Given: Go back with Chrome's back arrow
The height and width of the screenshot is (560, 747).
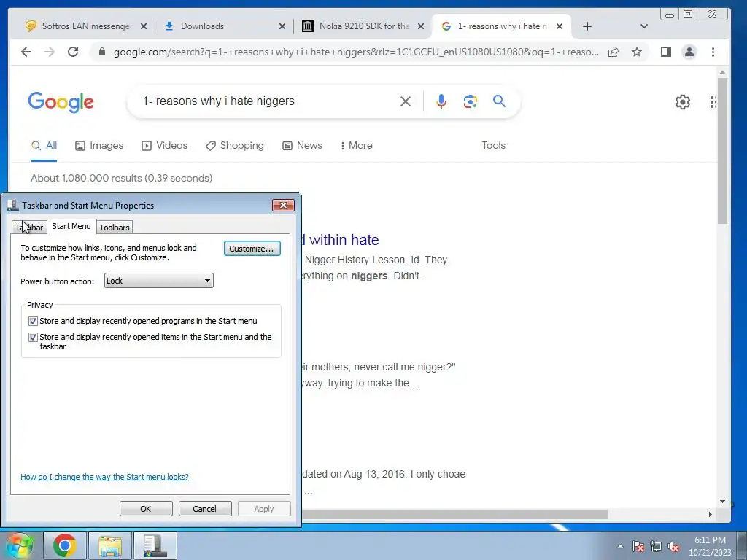Looking at the screenshot, I should point(26,52).
